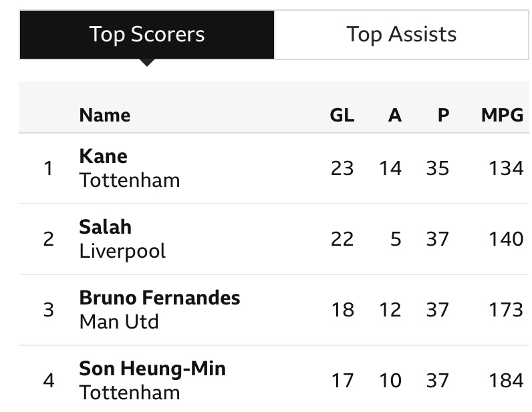Click the P column header
This screenshot has height=412, width=532.
coord(443,115)
